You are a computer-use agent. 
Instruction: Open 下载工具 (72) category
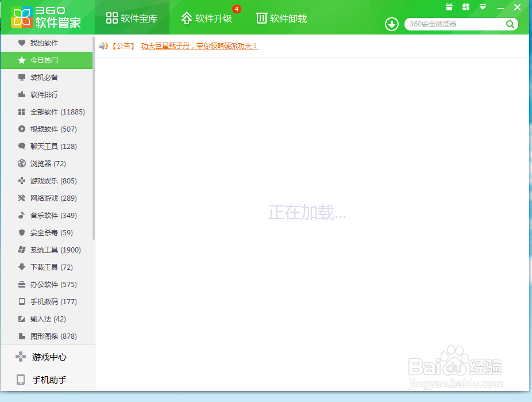pos(47,267)
